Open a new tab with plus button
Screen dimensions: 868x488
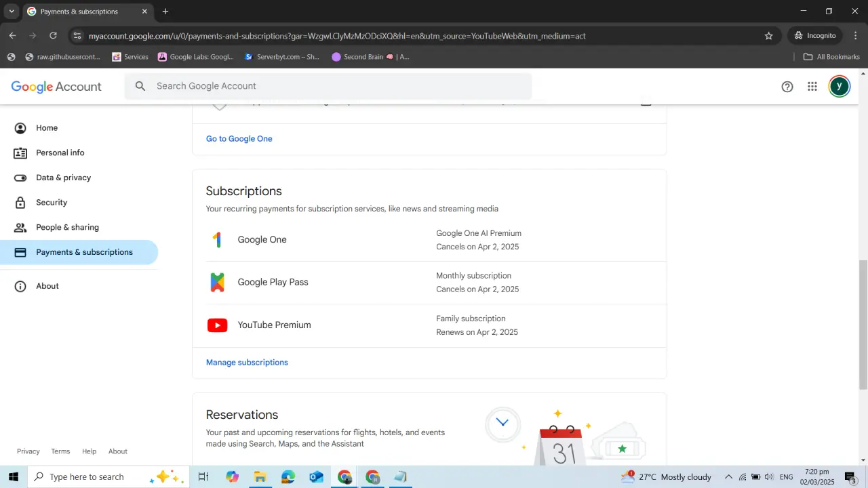click(165, 12)
